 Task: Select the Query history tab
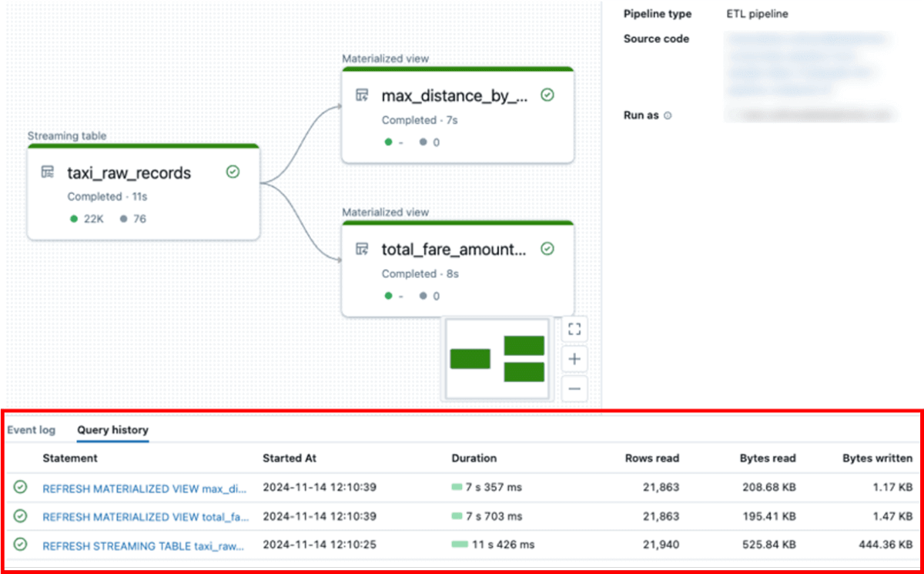click(112, 430)
